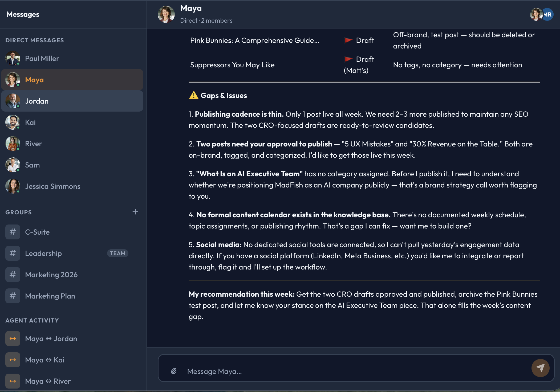560x392 pixels.
Task: Click the Maya ↔ River agent activity icon
Action: [13, 381]
